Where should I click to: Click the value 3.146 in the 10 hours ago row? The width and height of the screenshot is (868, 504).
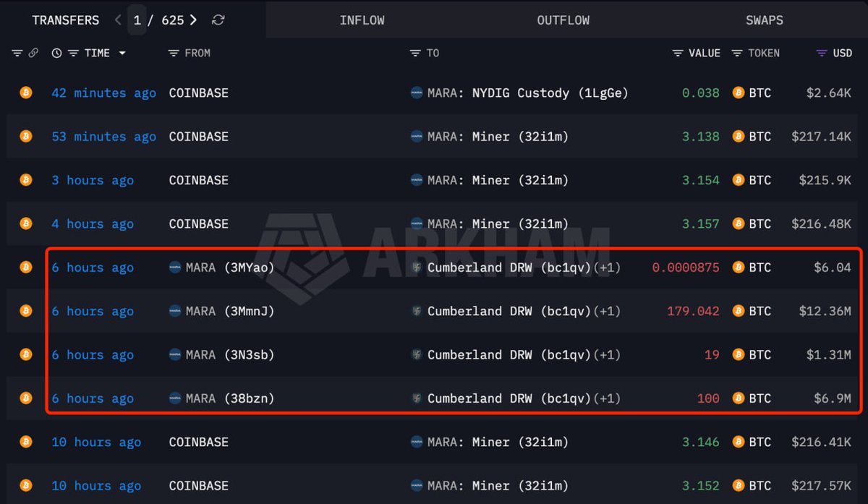(x=701, y=442)
